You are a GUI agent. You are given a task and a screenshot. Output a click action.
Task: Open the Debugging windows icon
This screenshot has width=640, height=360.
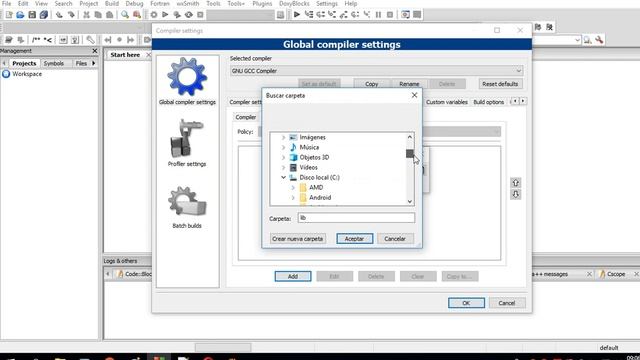[405, 15]
